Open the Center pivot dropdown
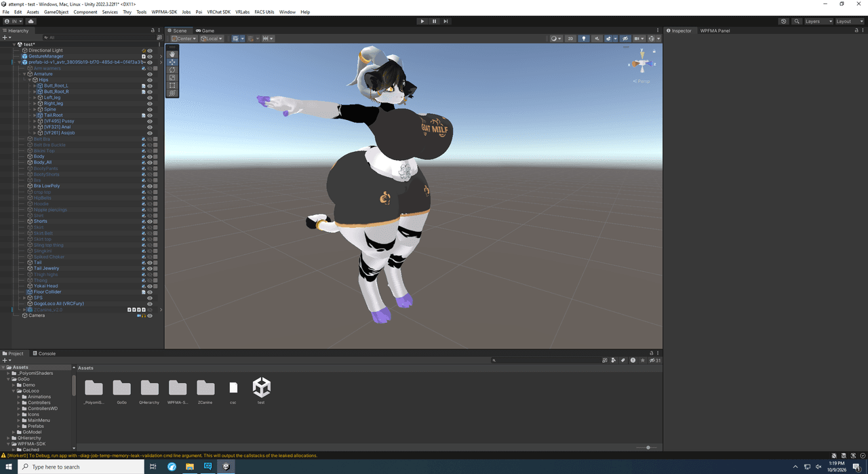The height and width of the screenshot is (474, 868). click(x=183, y=39)
